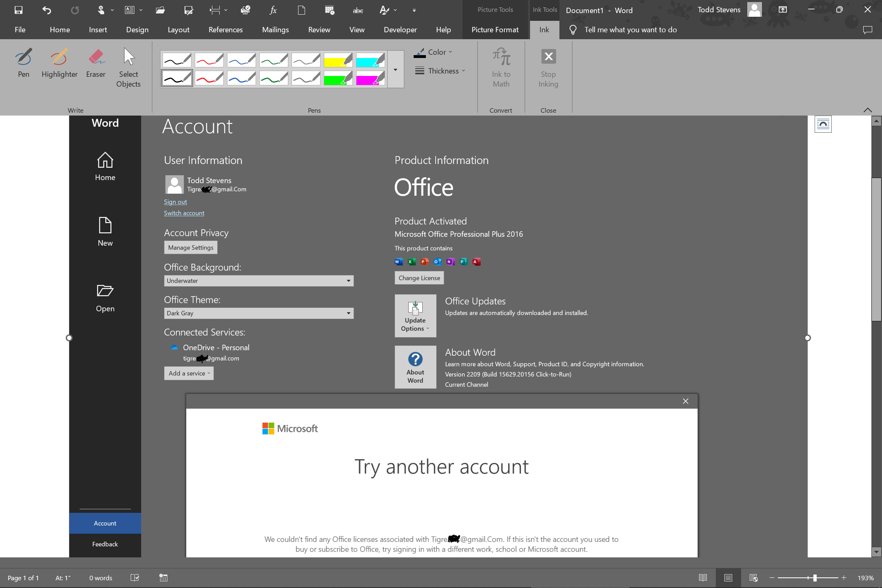The height and width of the screenshot is (588, 882).
Task: Close the Try another account dialog
Action: (x=686, y=401)
